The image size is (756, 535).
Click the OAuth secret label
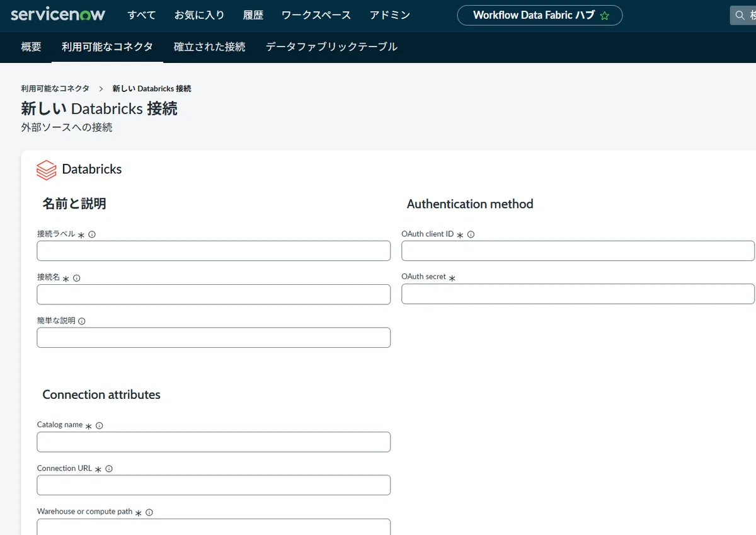[423, 277]
